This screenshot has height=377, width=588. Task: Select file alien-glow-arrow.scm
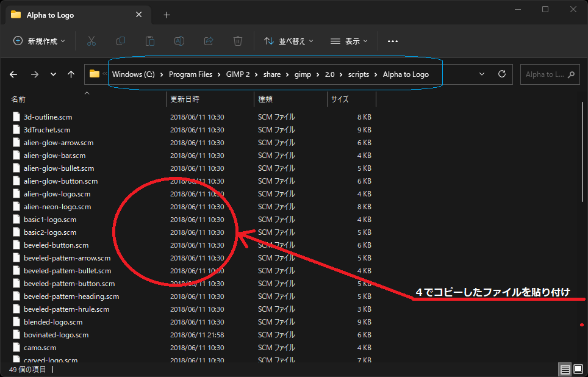59,143
